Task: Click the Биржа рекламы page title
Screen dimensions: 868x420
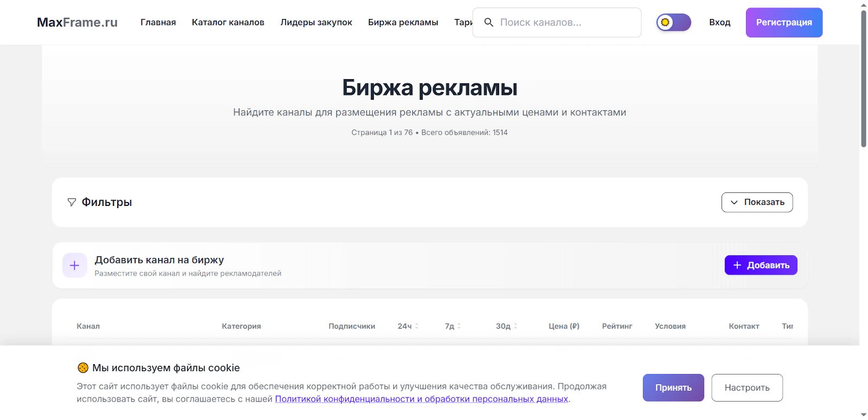Action: 430,88
